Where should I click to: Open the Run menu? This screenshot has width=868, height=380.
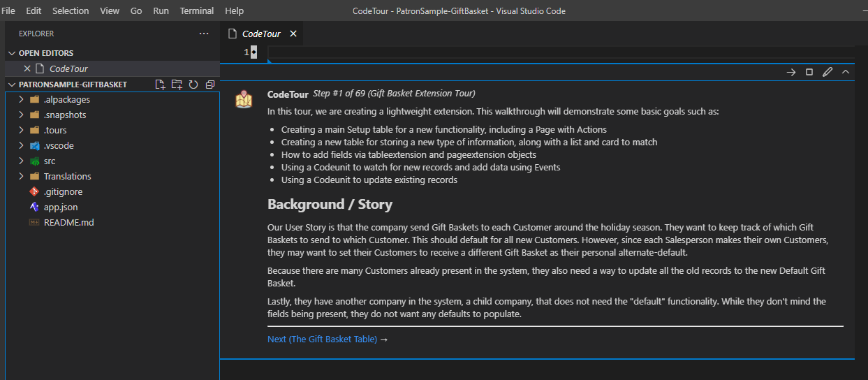[x=161, y=10]
